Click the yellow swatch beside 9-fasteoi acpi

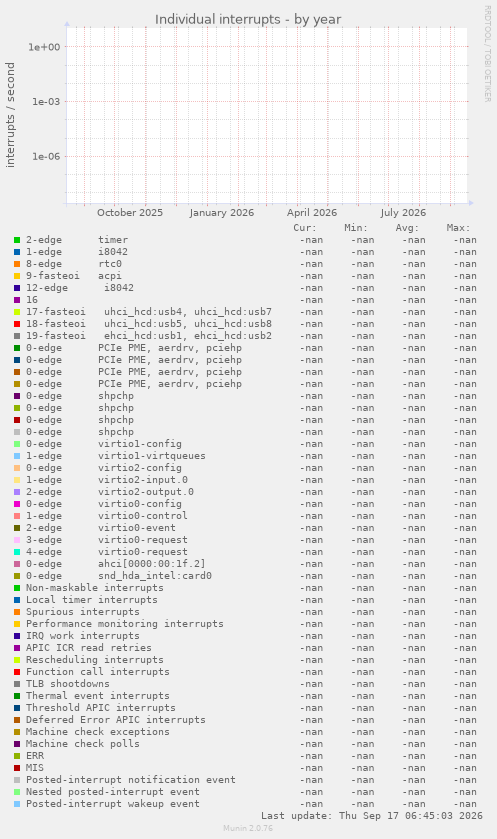tap(17, 276)
